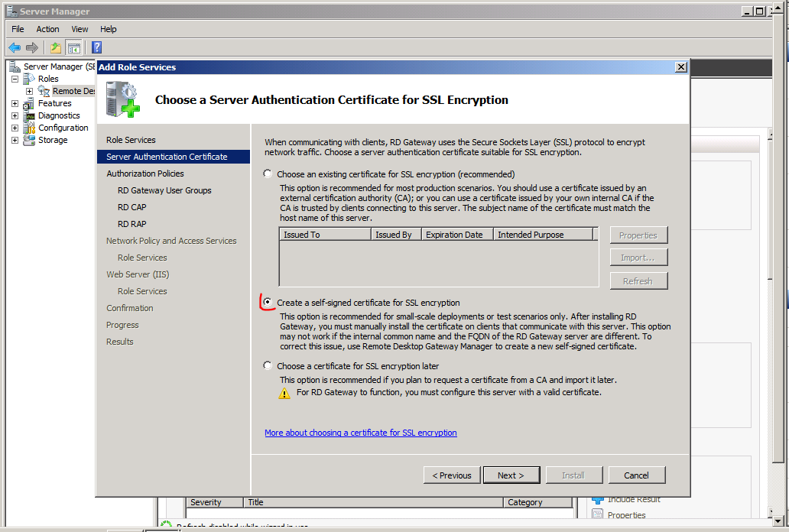789x532 pixels.
Task: Select Authorization Policies wizard step
Action: tap(145, 174)
